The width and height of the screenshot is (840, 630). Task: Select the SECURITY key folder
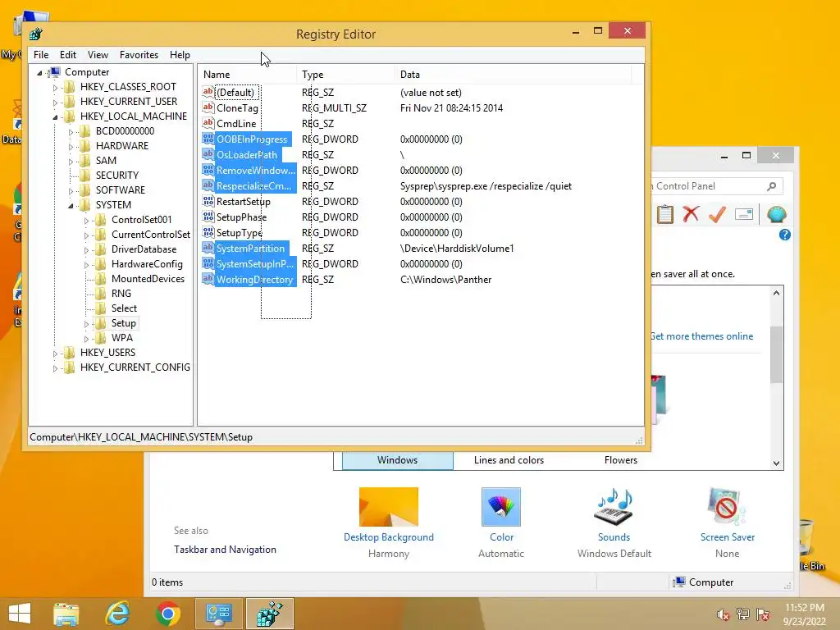[x=116, y=176]
